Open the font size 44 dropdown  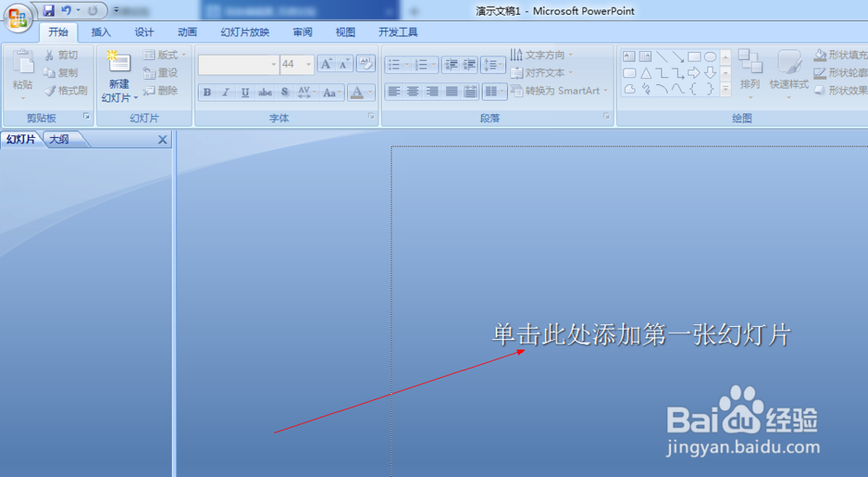pyautogui.click(x=309, y=64)
